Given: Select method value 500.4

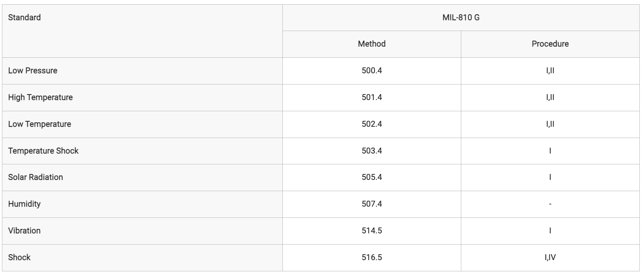Looking at the screenshot, I should (x=372, y=71).
